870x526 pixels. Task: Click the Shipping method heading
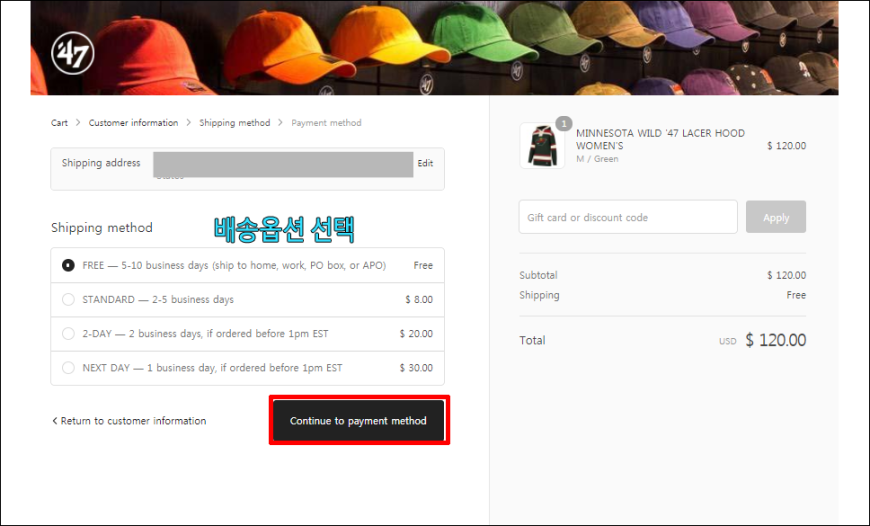102,227
